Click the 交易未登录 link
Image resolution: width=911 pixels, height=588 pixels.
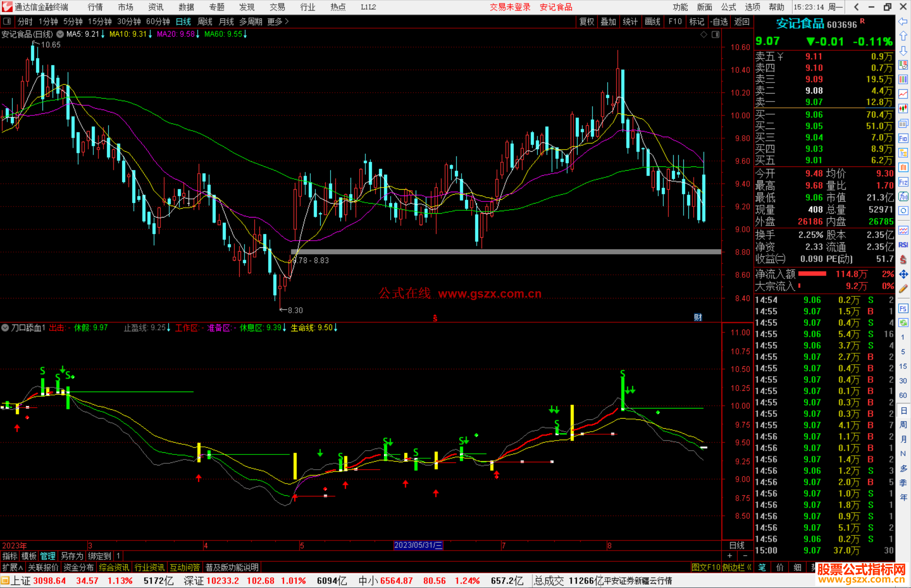(510, 7)
